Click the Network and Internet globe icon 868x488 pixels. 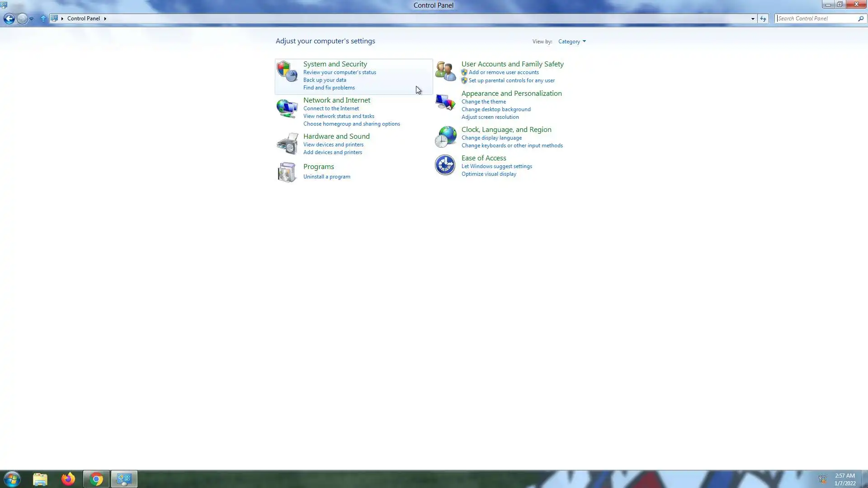click(x=287, y=108)
